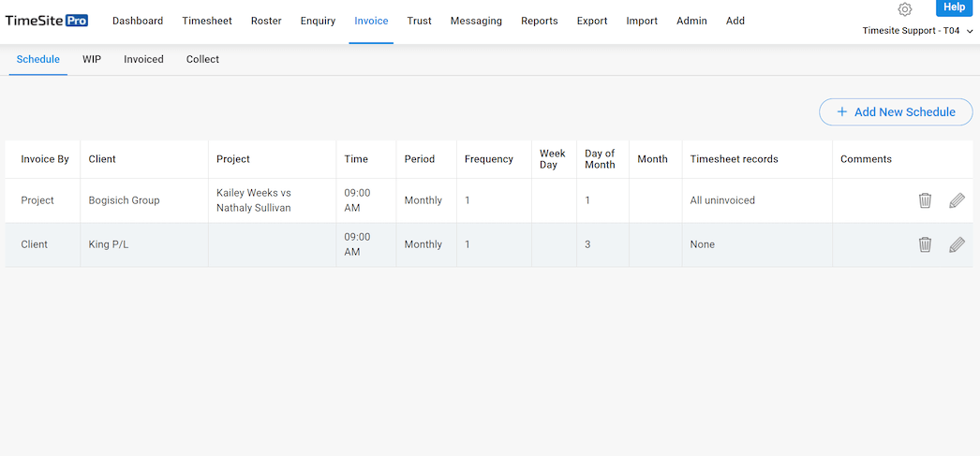980x456 pixels.
Task: Click the 09:00 AM time in Bogisich Group row
Action: point(358,200)
